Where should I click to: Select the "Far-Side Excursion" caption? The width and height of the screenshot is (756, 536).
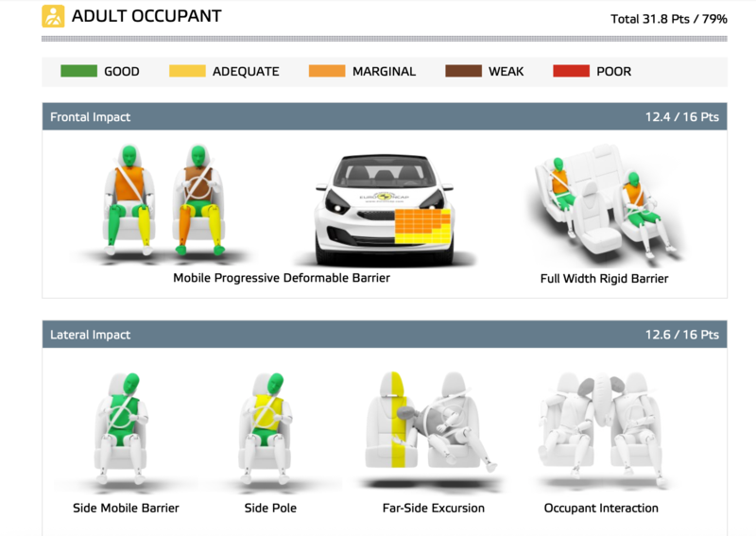click(x=434, y=508)
